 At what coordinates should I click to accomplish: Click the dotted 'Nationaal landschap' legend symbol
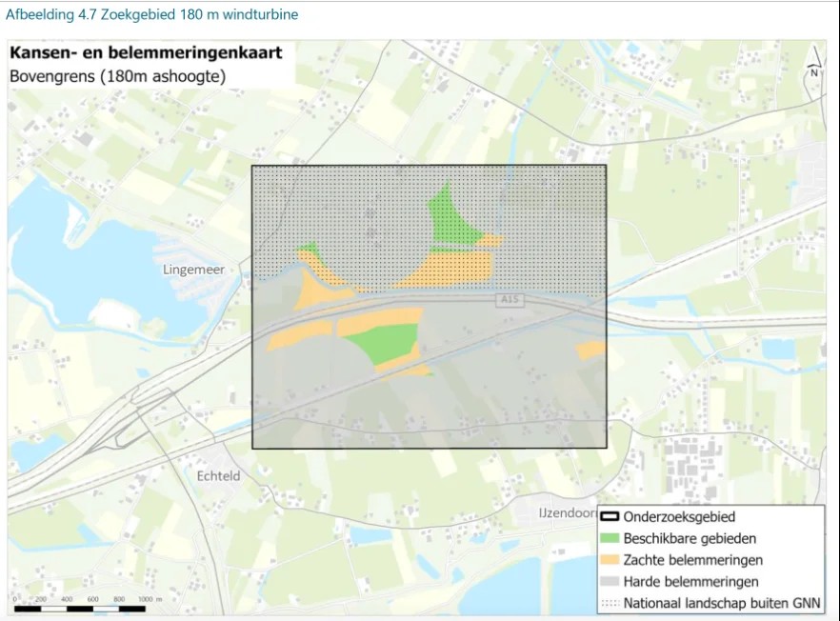coord(610,603)
